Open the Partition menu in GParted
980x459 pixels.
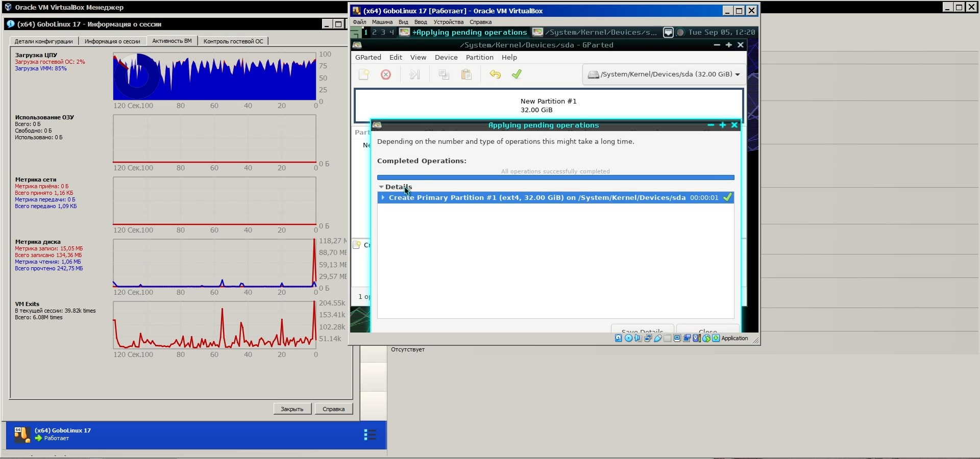479,57
